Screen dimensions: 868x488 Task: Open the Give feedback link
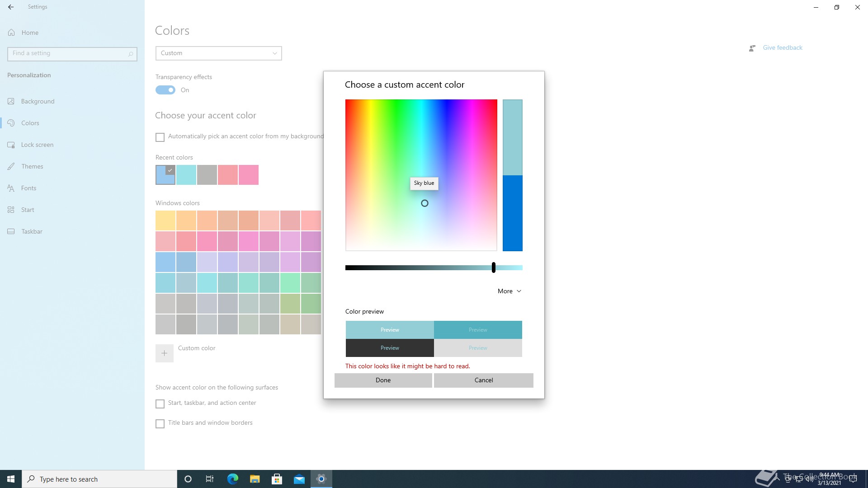(782, 47)
